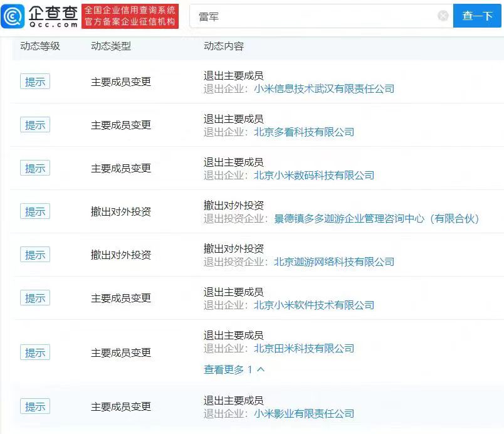Collapse the 查看更多 1 expander

[234, 369]
